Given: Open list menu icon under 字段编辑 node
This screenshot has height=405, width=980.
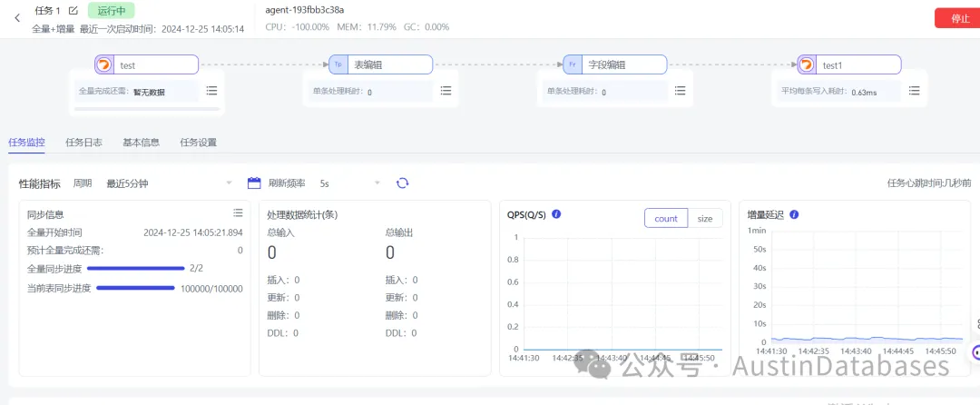Looking at the screenshot, I should coord(680,91).
